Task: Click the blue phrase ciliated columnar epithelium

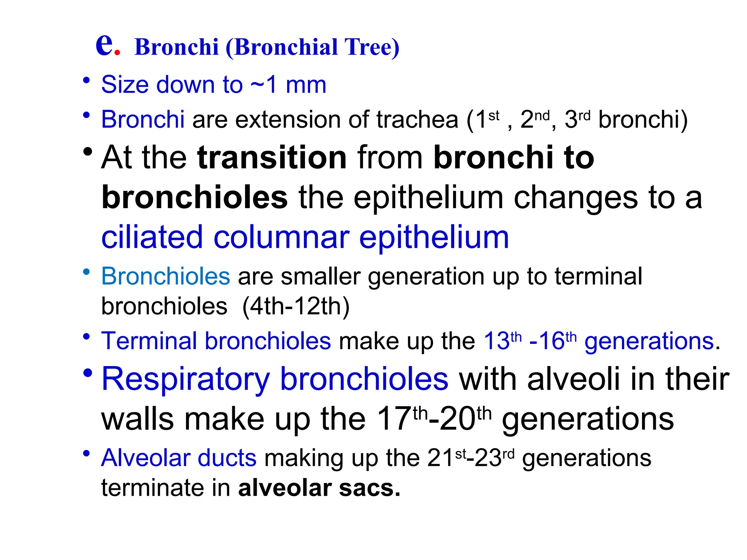Action: [x=305, y=238]
